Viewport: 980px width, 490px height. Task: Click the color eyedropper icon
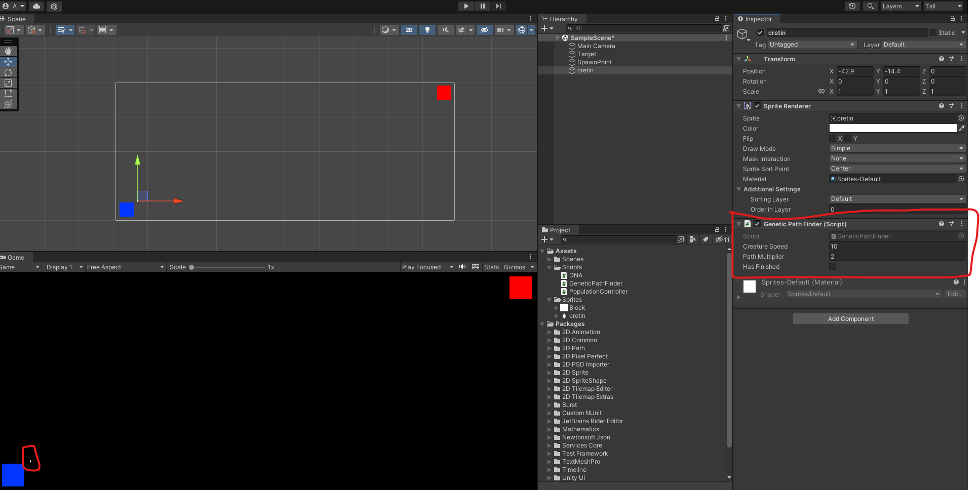pos(961,129)
